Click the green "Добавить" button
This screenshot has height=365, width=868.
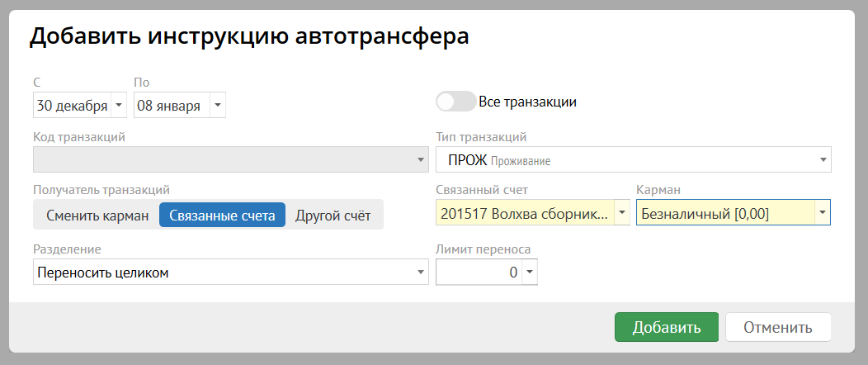(666, 327)
